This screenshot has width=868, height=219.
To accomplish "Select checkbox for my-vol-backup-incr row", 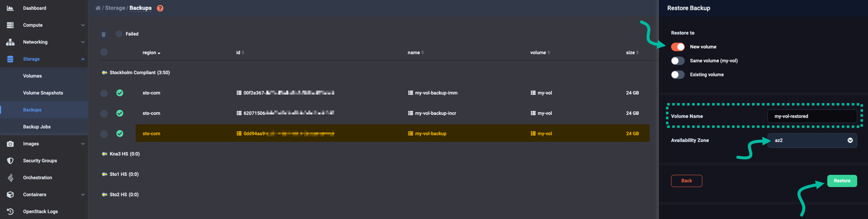I will (x=104, y=114).
